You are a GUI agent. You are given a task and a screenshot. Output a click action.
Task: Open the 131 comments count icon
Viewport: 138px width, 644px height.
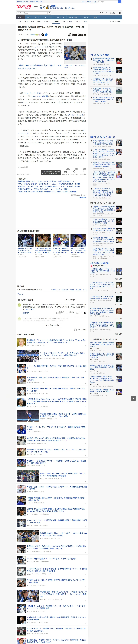coord(32,35)
